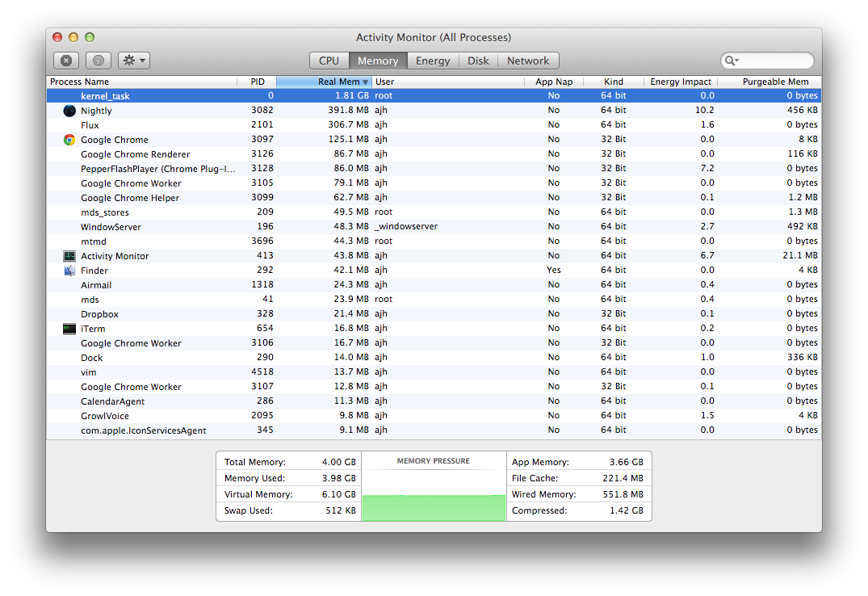Sort by Energy Impact column header
Image resolution: width=868 pixels, height=596 pixels.
681,82
